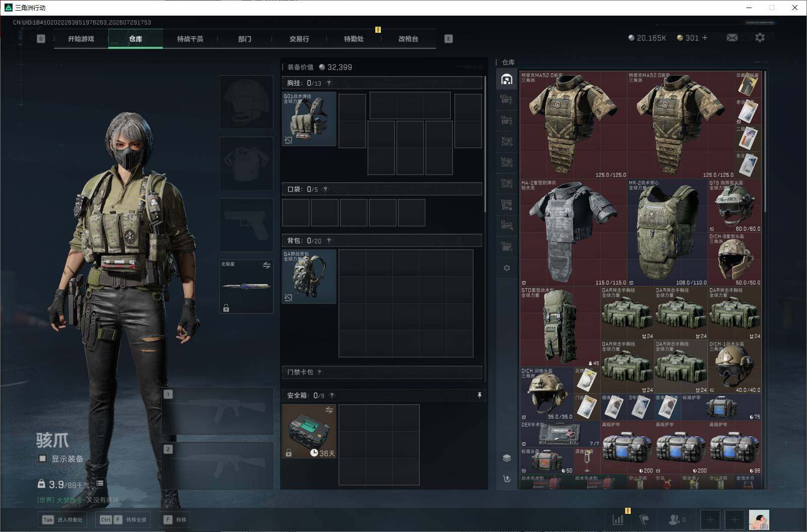Viewport: 807px width, 532px height.
Task: Open the warehouse sidebar gear icon
Action: [x=507, y=268]
